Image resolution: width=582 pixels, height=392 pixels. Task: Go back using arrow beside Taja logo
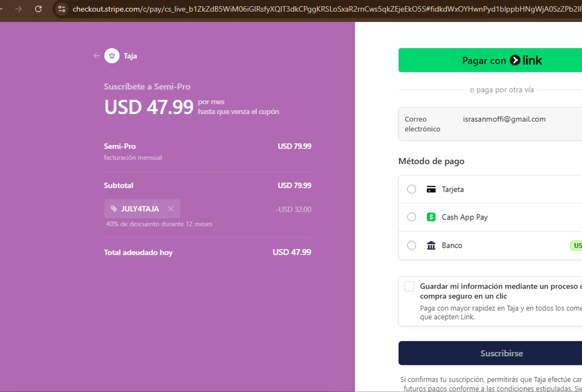(97, 56)
